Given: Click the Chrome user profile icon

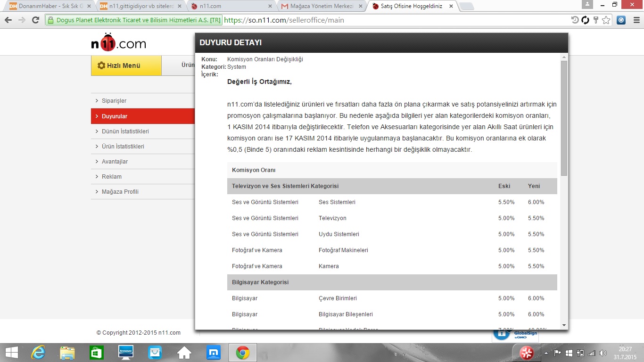Looking at the screenshot, I should [587, 4].
